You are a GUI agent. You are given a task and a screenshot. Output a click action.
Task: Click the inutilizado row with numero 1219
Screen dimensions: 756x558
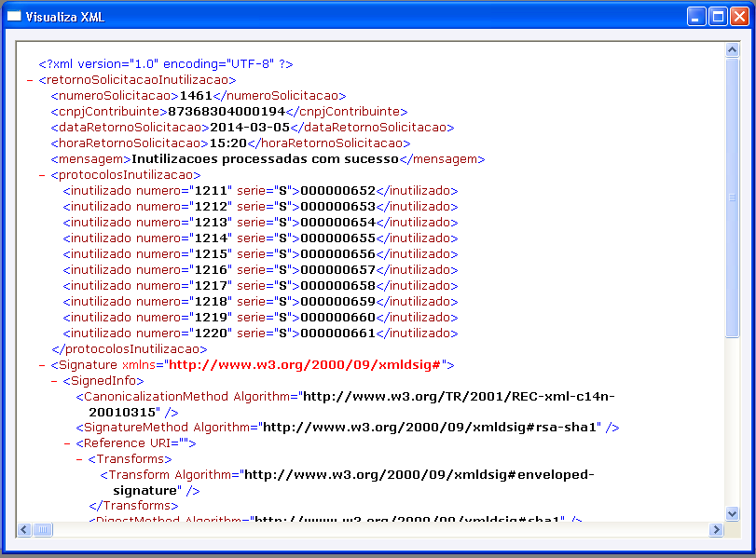[x=260, y=318]
